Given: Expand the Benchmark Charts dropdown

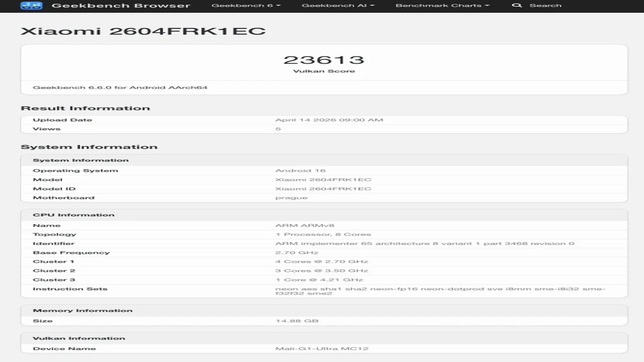Looking at the screenshot, I should click(442, 6).
